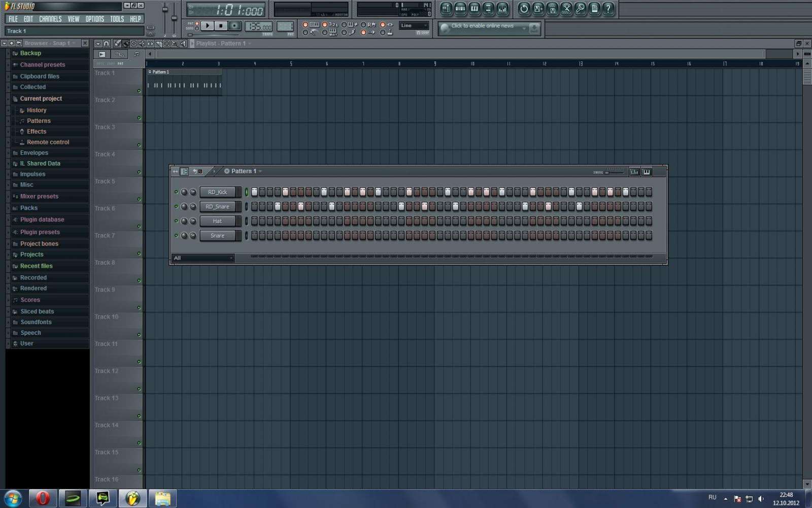Adjust the swing slider in step sequencer
This screenshot has height=508, width=812.
[614, 172]
